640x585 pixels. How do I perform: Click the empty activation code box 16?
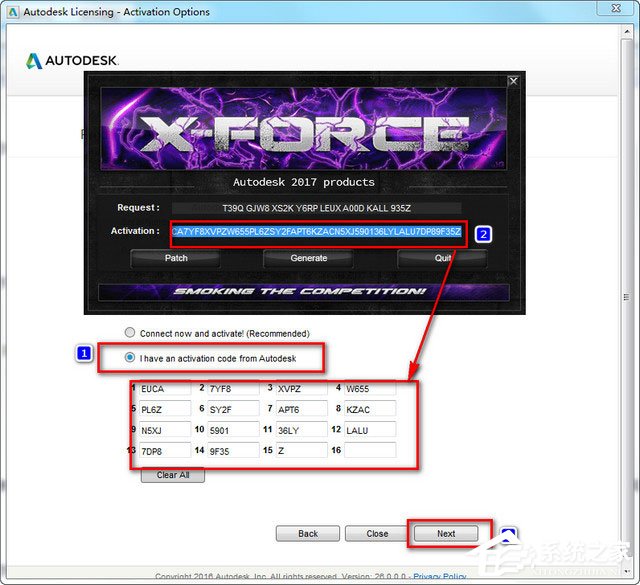[370, 450]
